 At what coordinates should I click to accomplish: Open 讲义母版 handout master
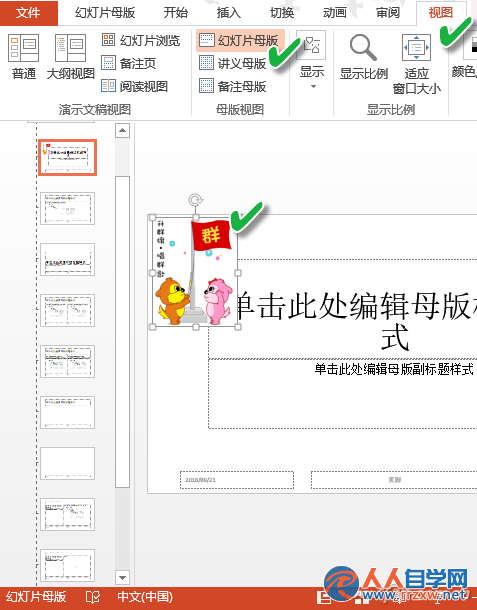click(x=233, y=63)
